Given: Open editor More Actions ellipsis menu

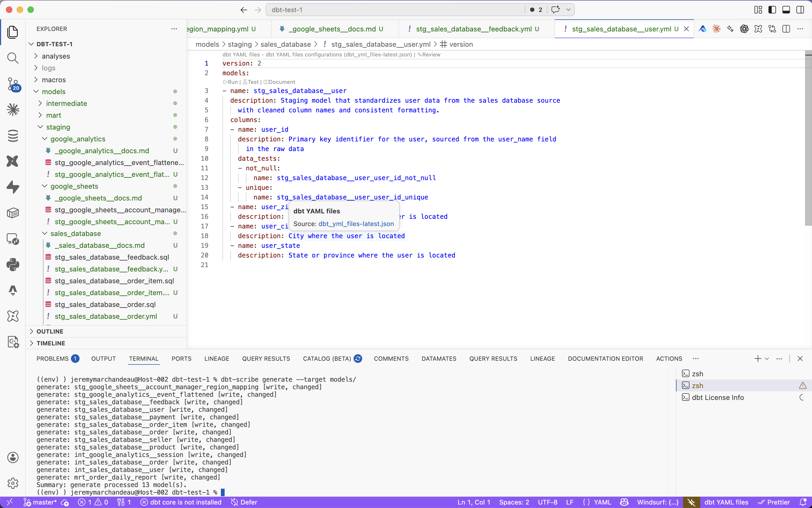Looking at the screenshot, I should click(800, 29).
